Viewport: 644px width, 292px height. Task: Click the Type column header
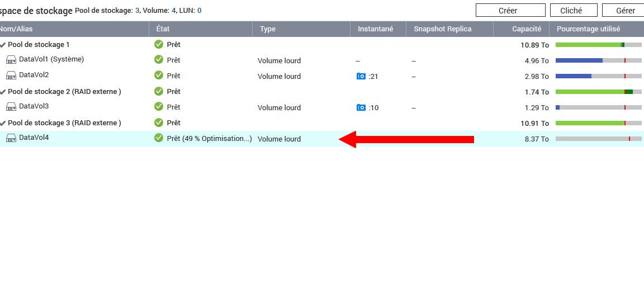pyautogui.click(x=268, y=29)
